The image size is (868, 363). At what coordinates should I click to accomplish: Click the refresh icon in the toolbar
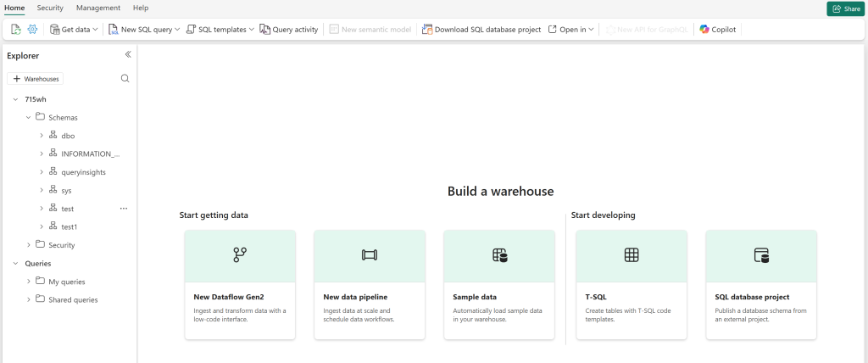[16, 29]
